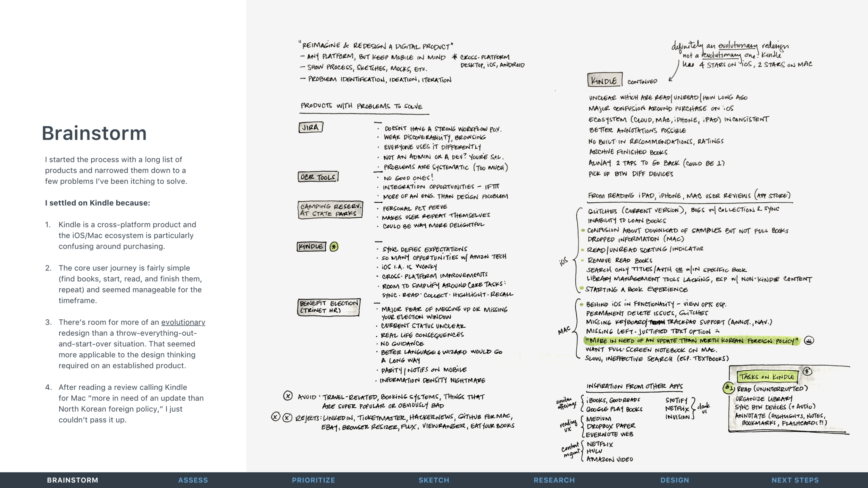Navigate to Next Steps
868x488 pixels.
coord(795,480)
